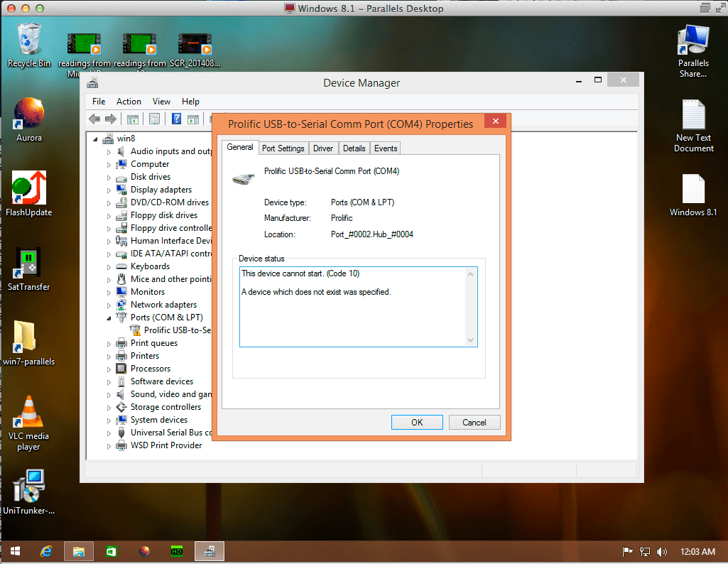This screenshot has width=728, height=564.
Task: Select the New Text Document file icon
Action: point(693,126)
